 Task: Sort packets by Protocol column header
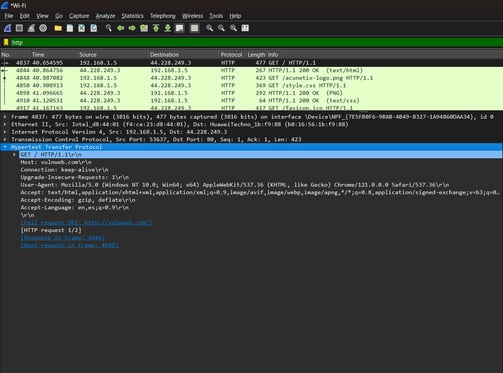point(231,55)
